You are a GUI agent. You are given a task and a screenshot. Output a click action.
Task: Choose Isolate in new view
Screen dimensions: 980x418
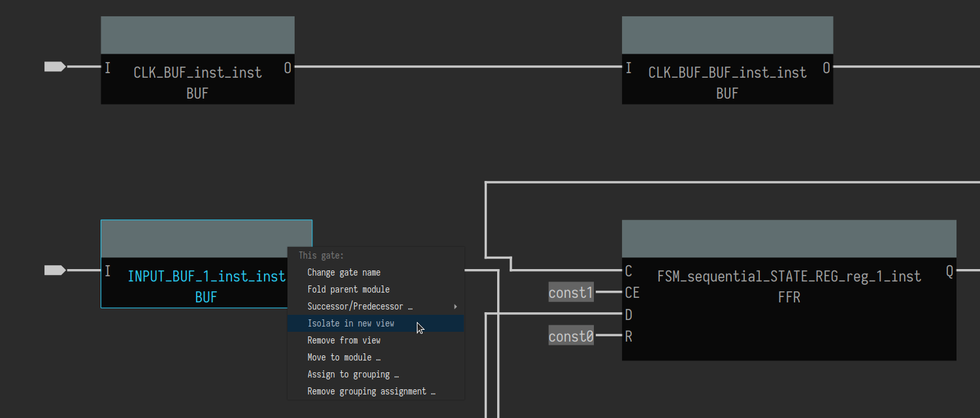coord(351,323)
